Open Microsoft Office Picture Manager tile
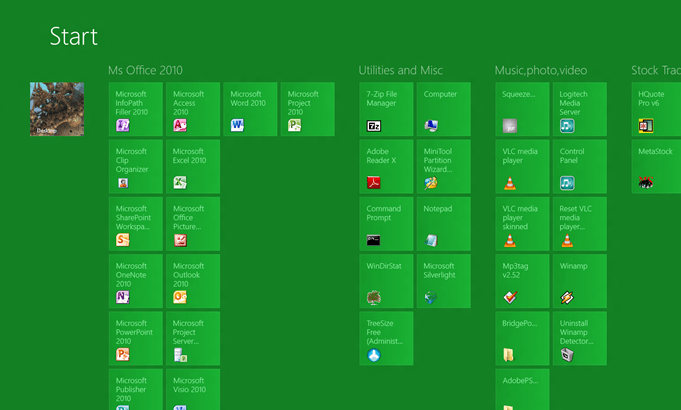This screenshot has height=410, width=681. pyautogui.click(x=193, y=224)
